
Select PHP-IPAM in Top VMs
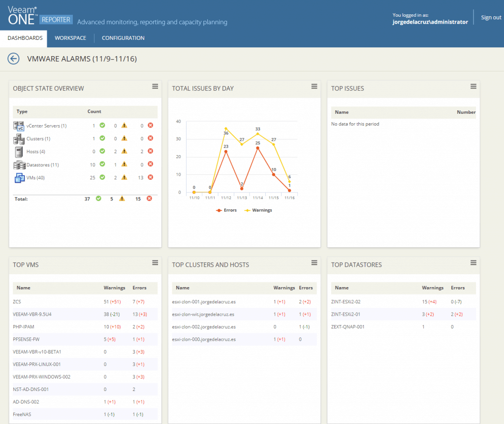point(85,327)
